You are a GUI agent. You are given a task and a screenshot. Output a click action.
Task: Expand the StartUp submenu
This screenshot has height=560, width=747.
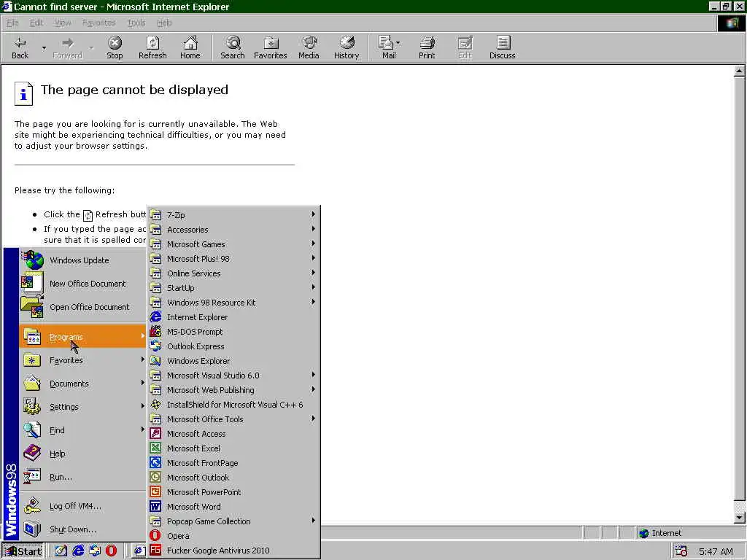point(233,288)
